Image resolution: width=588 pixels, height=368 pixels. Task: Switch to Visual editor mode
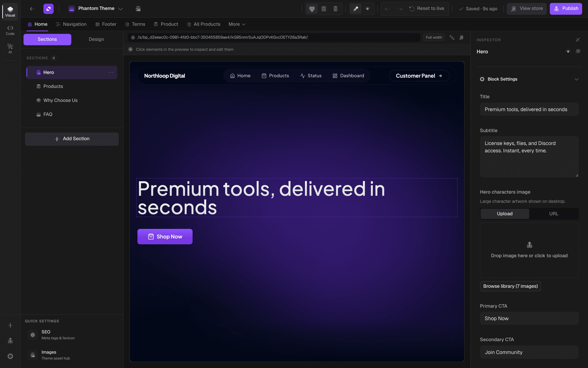click(x=10, y=11)
